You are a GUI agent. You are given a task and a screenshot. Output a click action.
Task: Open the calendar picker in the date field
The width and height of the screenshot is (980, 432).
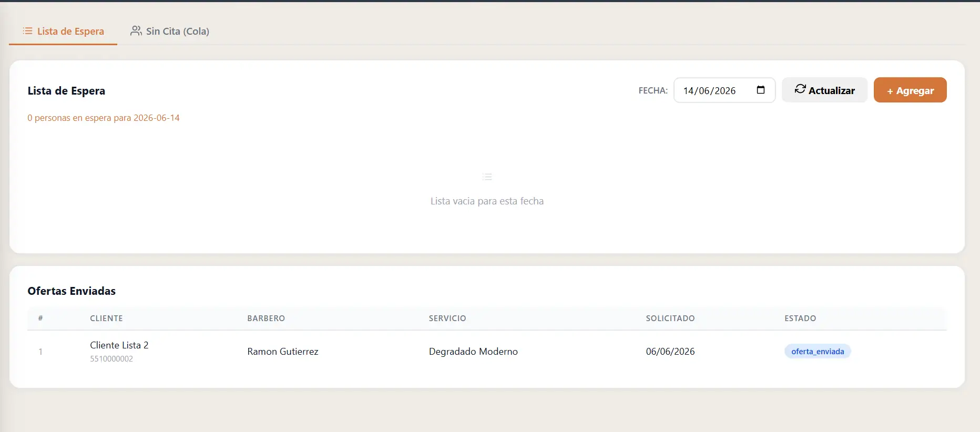(760, 90)
